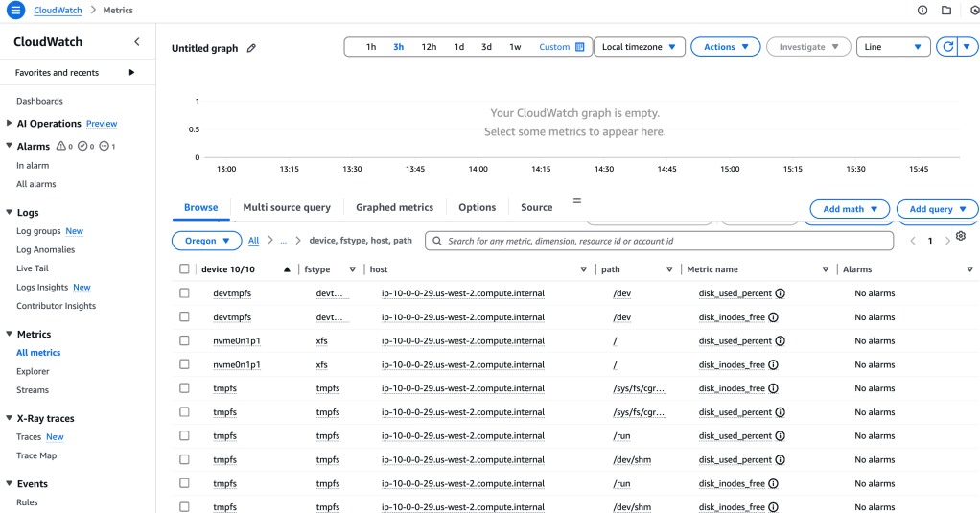
Task: Open the hamburger navigation menu icon
Action: (x=15, y=11)
